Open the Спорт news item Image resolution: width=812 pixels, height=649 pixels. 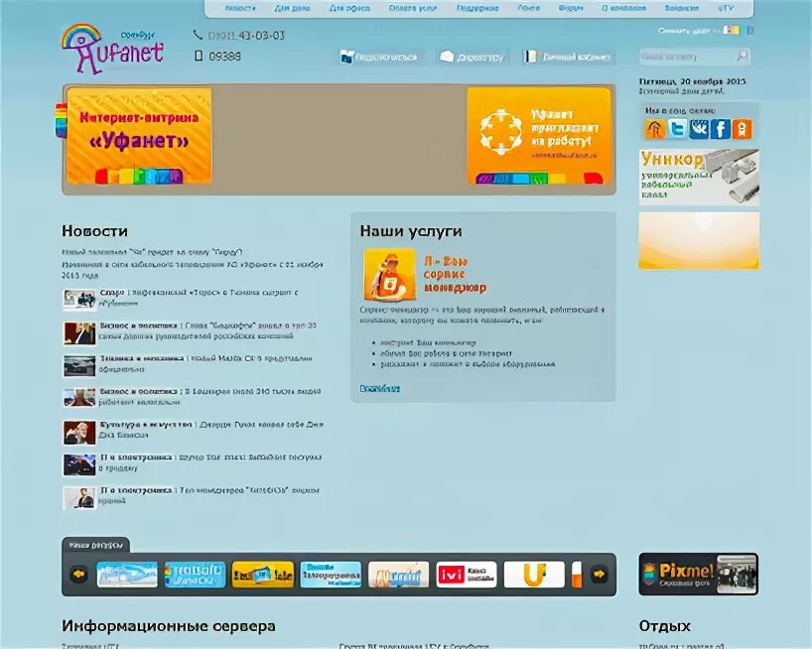pyautogui.click(x=199, y=298)
